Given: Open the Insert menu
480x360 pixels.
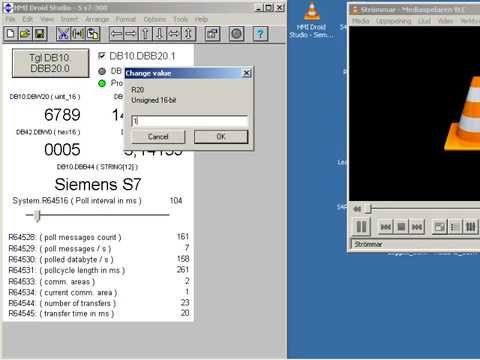Looking at the screenshot, I should [x=70, y=19].
